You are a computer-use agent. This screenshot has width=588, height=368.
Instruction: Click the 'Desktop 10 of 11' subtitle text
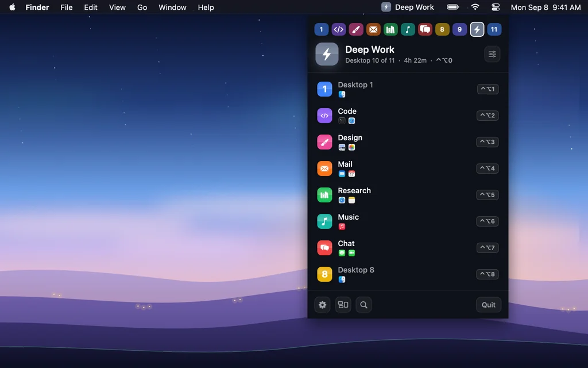[370, 60]
